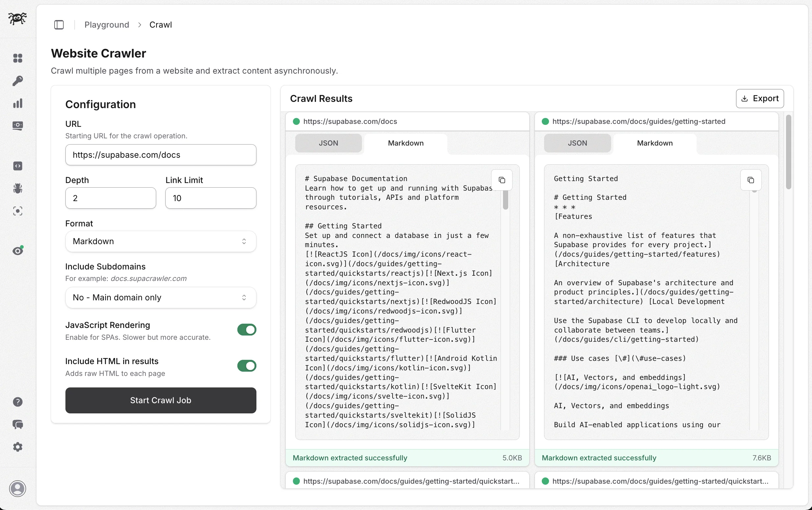Viewport: 812px width, 510px height.
Task: Click the Website Crawler heading
Action: point(98,53)
